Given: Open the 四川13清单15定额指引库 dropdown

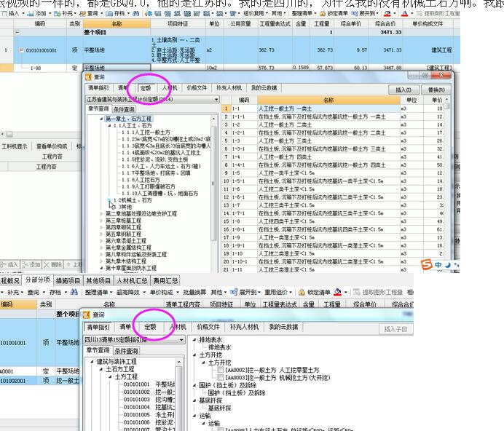Looking at the screenshot, I should [181, 339].
